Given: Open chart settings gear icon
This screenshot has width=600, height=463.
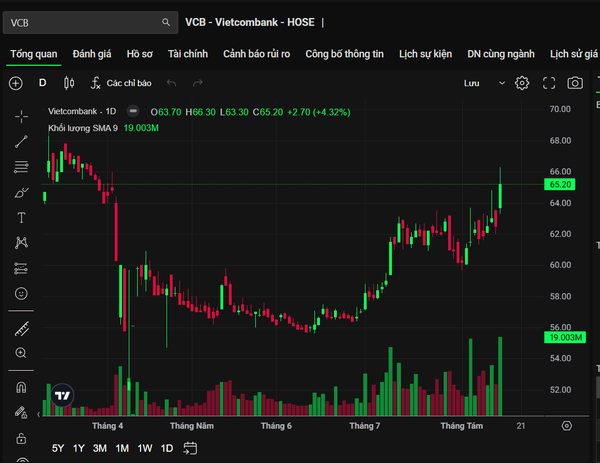Looking at the screenshot, I should coord(522,83).
